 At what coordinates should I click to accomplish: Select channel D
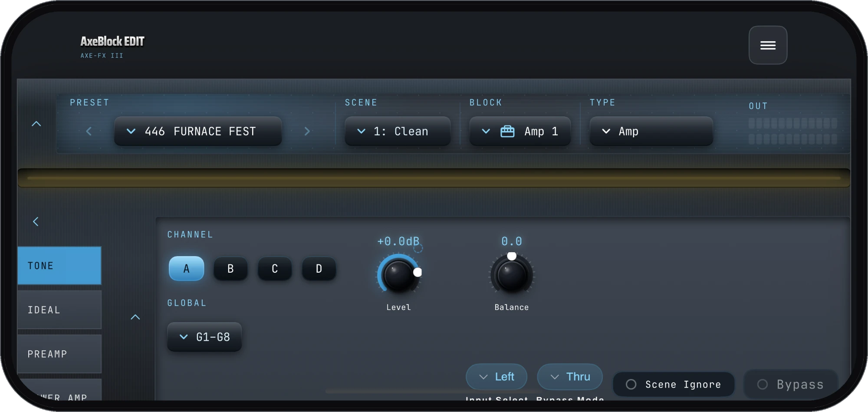coord(319,269)
